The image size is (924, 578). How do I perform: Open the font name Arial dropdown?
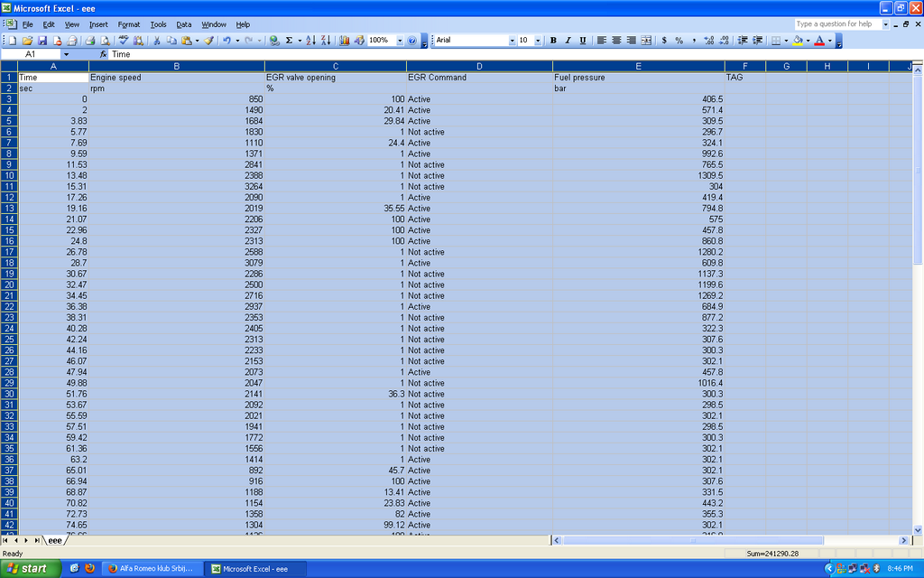pyautogui.click(x=512, y=40)
